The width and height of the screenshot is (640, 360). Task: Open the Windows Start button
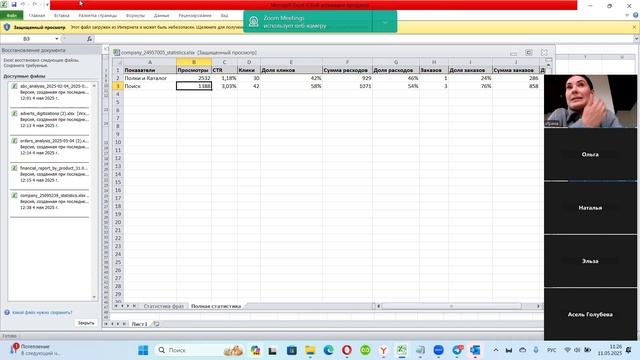[x=143, y=350]
